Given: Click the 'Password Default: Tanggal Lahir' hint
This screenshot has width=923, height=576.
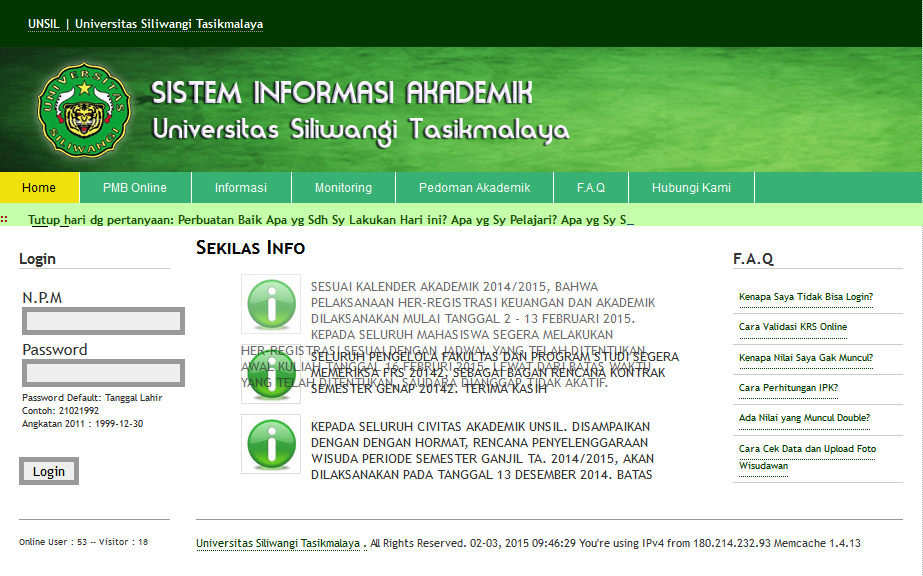Looking at the screenshot, I should pos(92,398).
